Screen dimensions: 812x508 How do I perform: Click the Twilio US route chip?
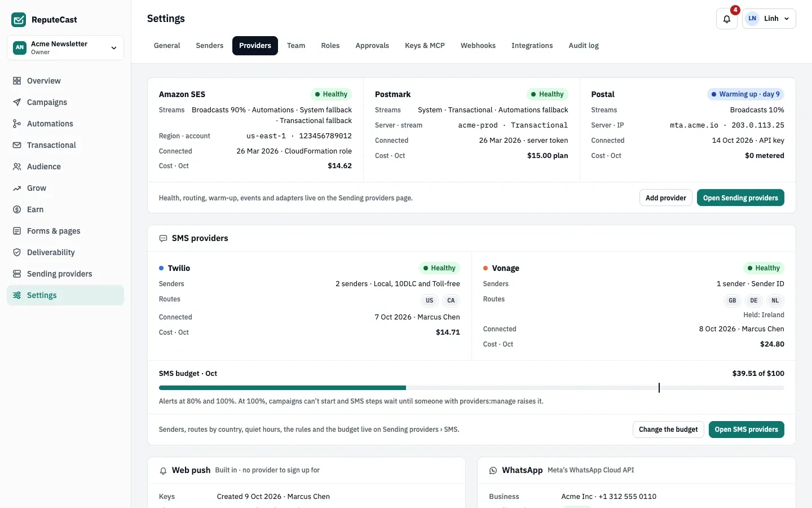point(430,301)
